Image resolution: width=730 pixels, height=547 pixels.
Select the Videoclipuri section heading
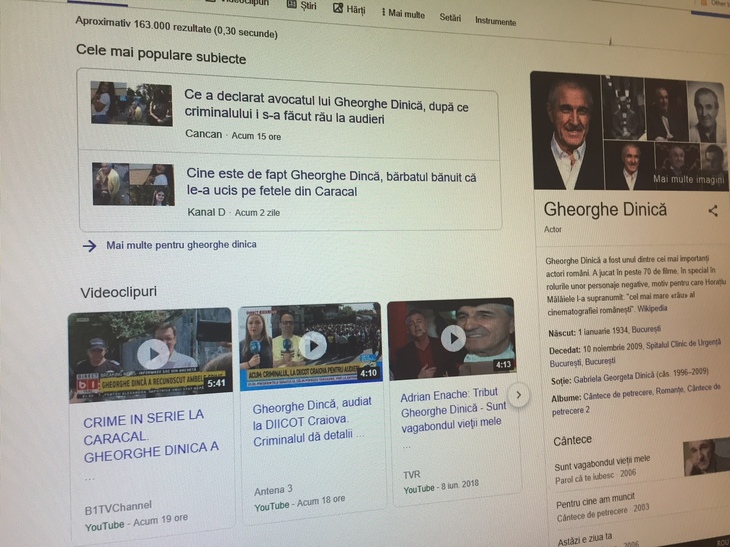click(118, 292)
